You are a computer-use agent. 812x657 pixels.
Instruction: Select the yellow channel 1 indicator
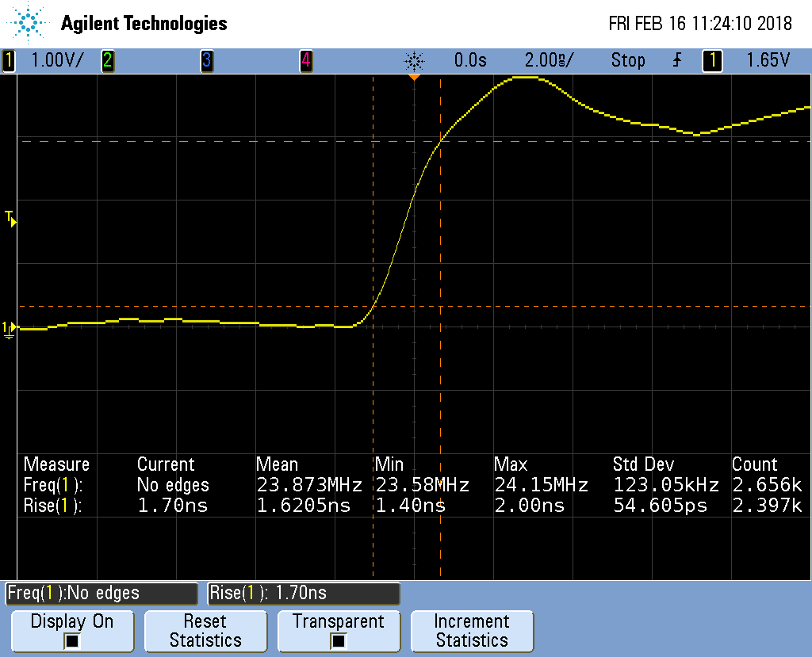point(9,60)
